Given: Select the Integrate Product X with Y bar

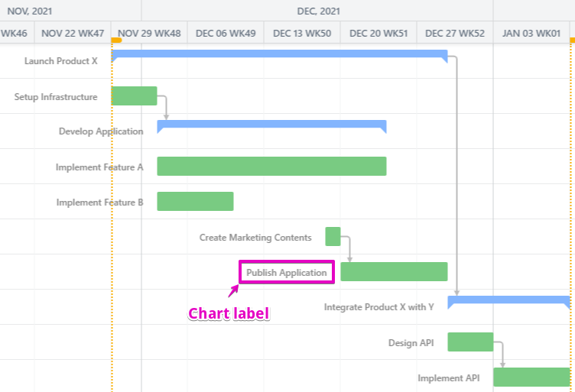Looking at the screenshot, I should point(508,300).
